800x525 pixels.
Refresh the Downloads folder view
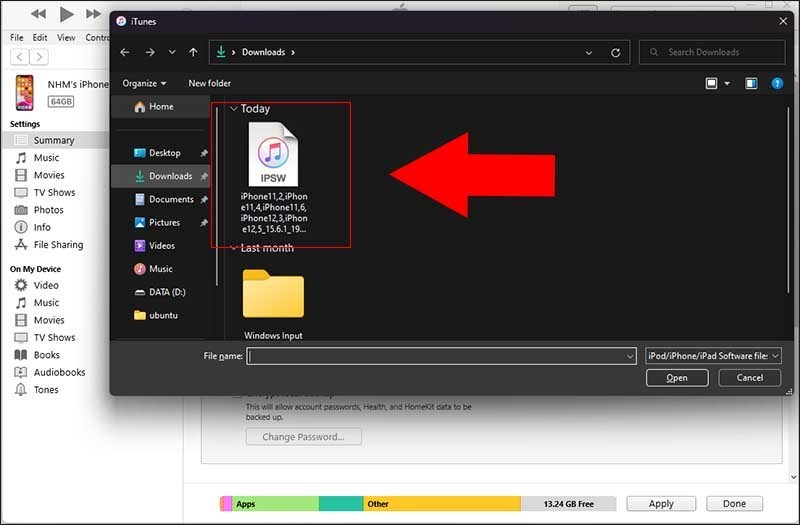[x=615, y=52]
